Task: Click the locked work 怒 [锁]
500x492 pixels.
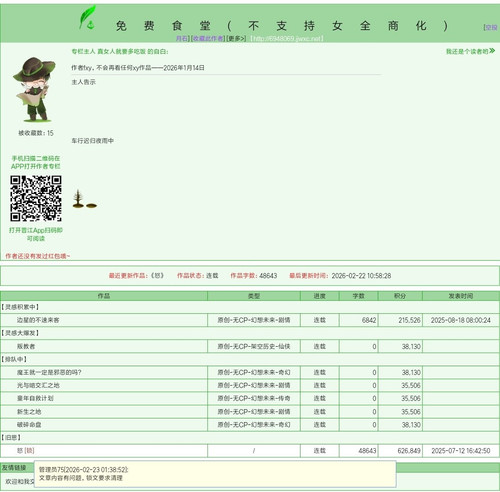Action: point(26,451)
